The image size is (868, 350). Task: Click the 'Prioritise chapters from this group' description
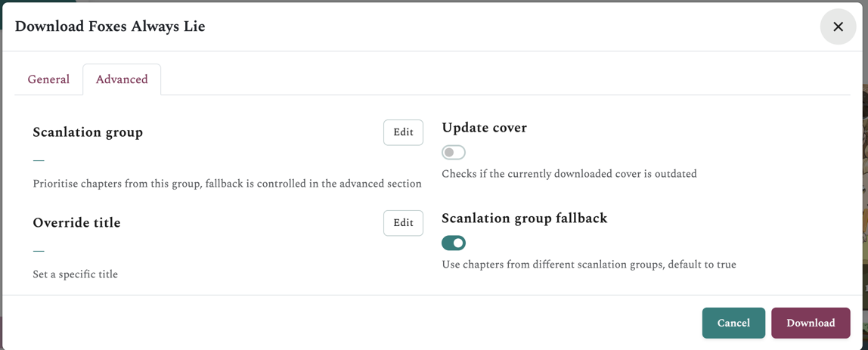227,184
